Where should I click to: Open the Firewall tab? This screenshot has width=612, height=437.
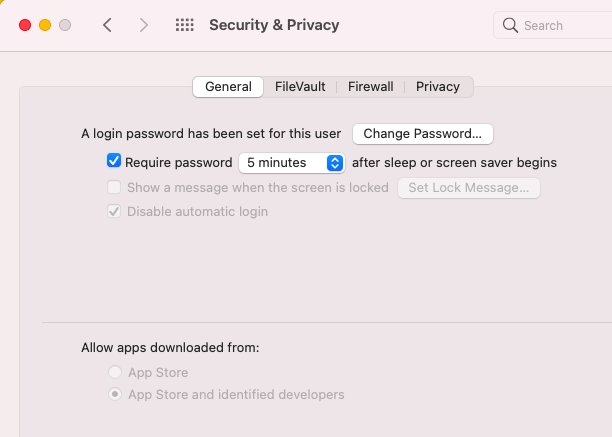pyautogui.click(x=370, y=87)
